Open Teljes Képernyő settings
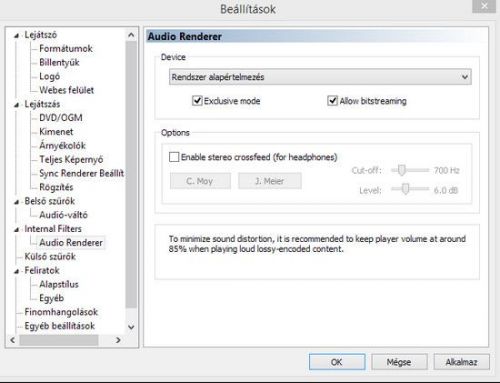Viewport: 500px width, 383px height. pyautogui.click(x=71, y=159)
